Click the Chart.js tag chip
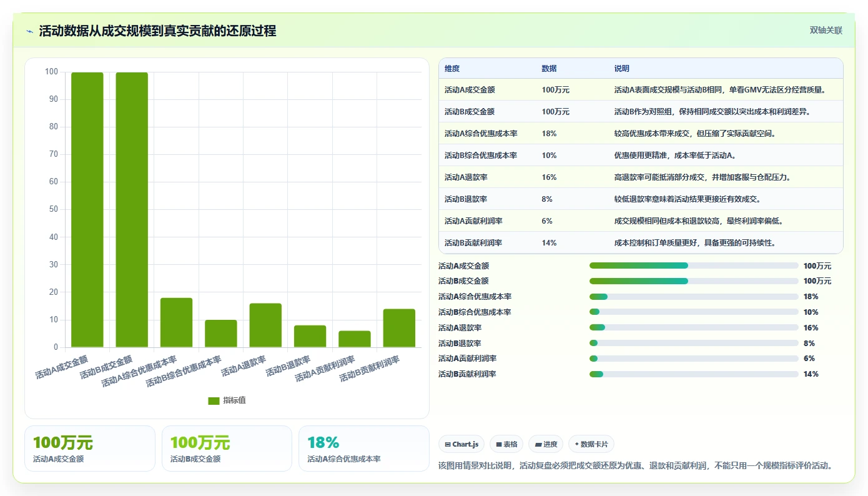The image size is (868, 496). (461, 444)
